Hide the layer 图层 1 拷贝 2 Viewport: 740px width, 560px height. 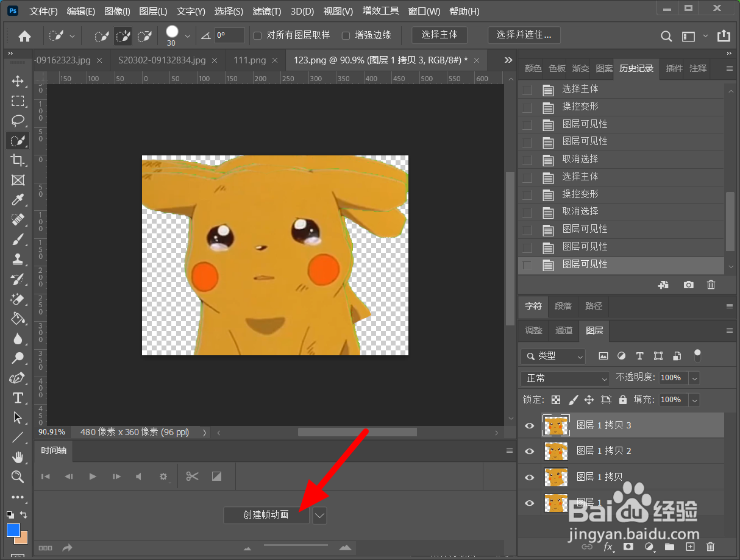(x=529, y=451)
